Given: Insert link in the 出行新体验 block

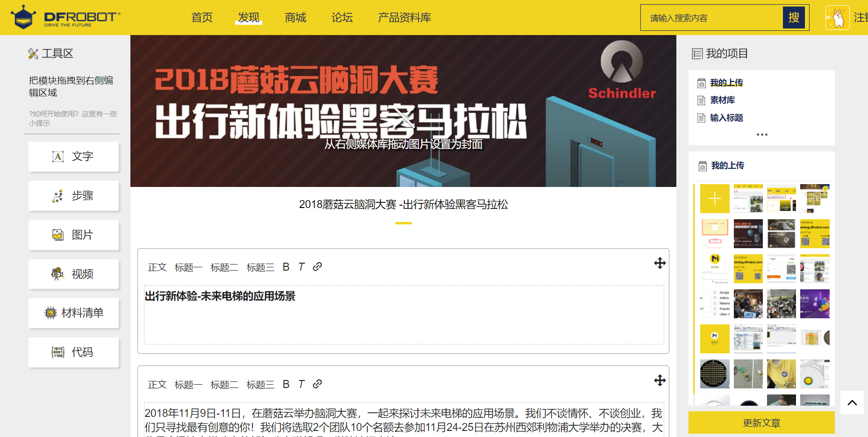Looking at the screenshot, I should click(317, 266).
